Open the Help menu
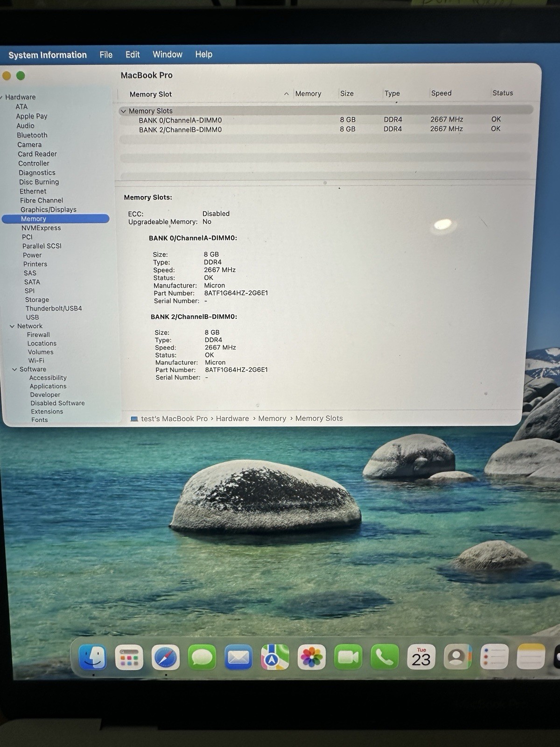Image resolution: width=560 pixels, height=747 pixels. coord(204,54)
